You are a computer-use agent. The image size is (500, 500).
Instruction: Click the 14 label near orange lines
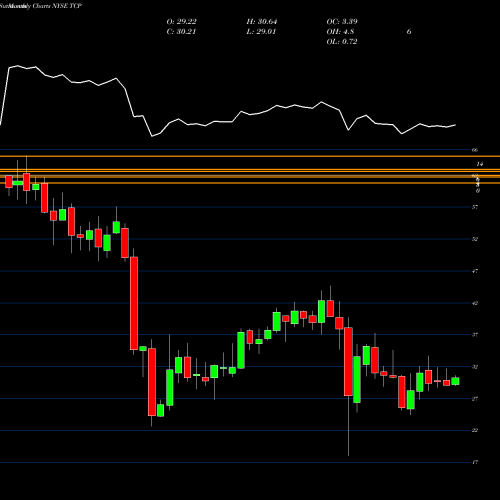480,164
